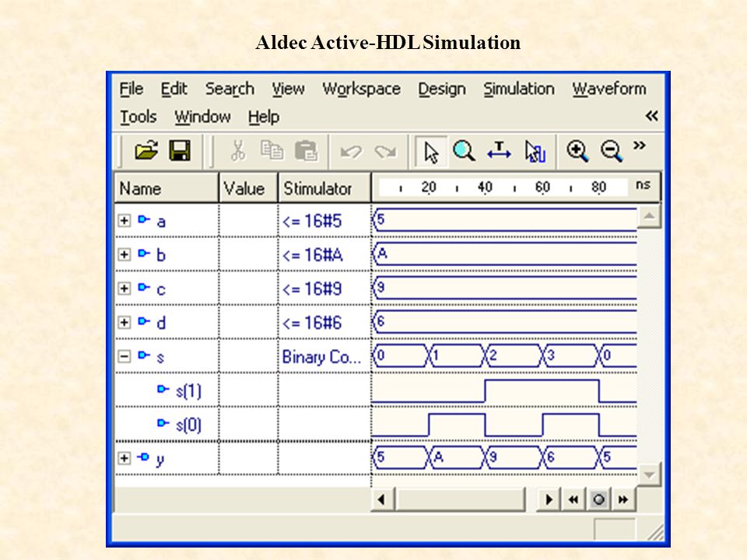Click stimulator value <= 16#A
The width and height of the screenshot is (747, 560).
click(312, 255)
